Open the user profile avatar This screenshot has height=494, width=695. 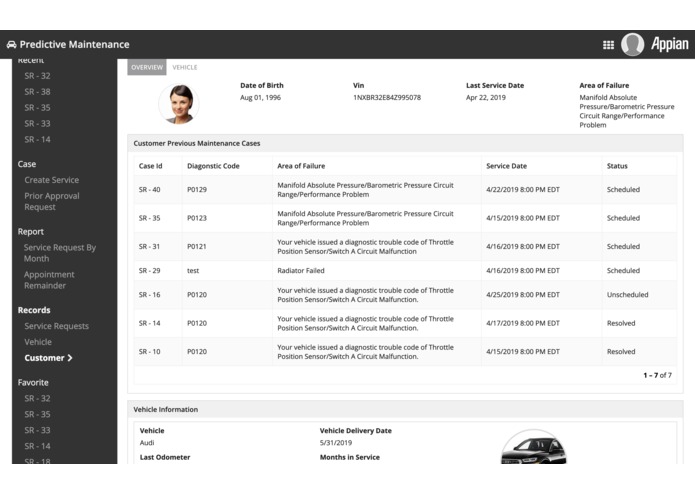pos(633,44)
